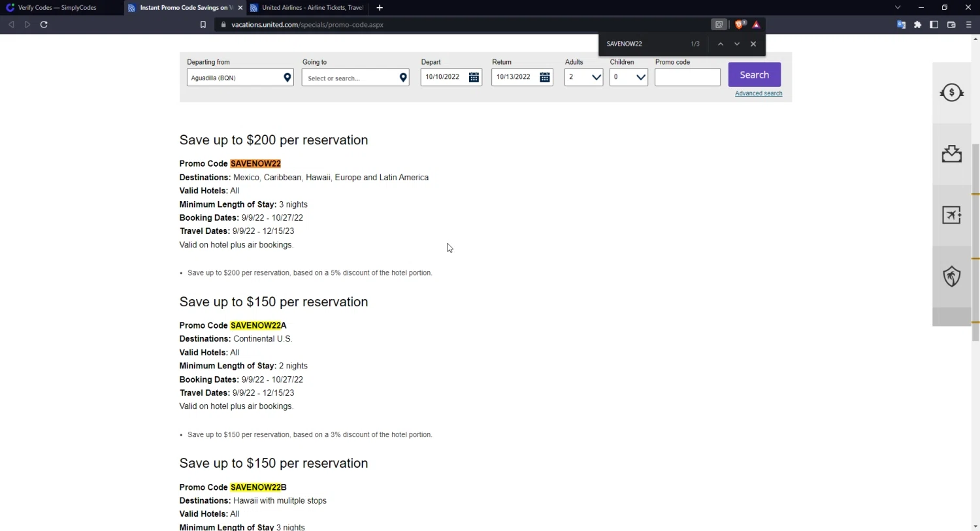Toggle the browser sidebar panel icon
Viewport: 980px width, 531px height.
(x=934, y=25)
